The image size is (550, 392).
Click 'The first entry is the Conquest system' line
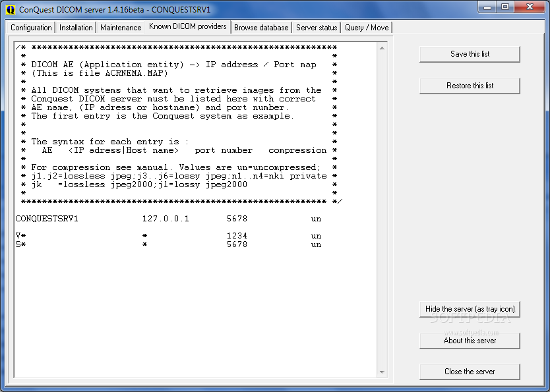coord(162,117)
